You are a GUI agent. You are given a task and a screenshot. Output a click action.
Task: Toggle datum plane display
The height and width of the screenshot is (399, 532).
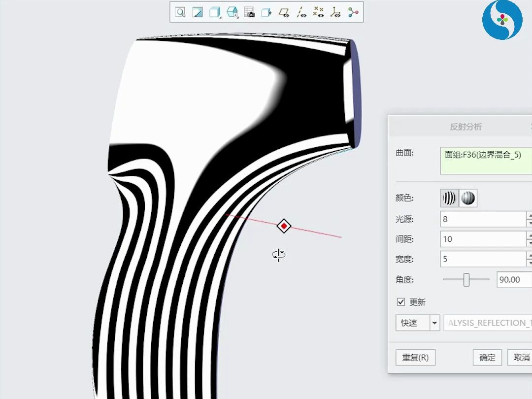click(284, 12)
